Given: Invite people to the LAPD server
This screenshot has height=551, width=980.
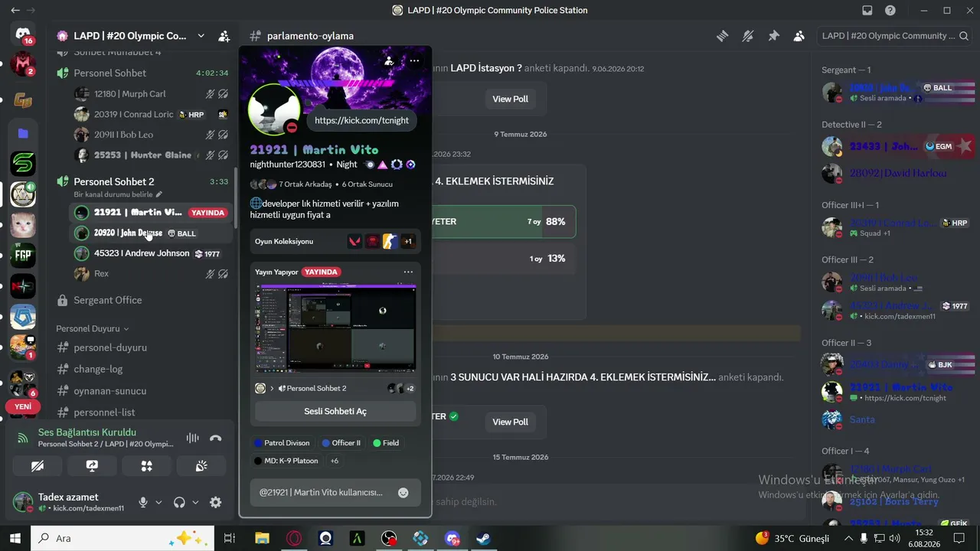Looking at the screenshot, I should (224, 36).
